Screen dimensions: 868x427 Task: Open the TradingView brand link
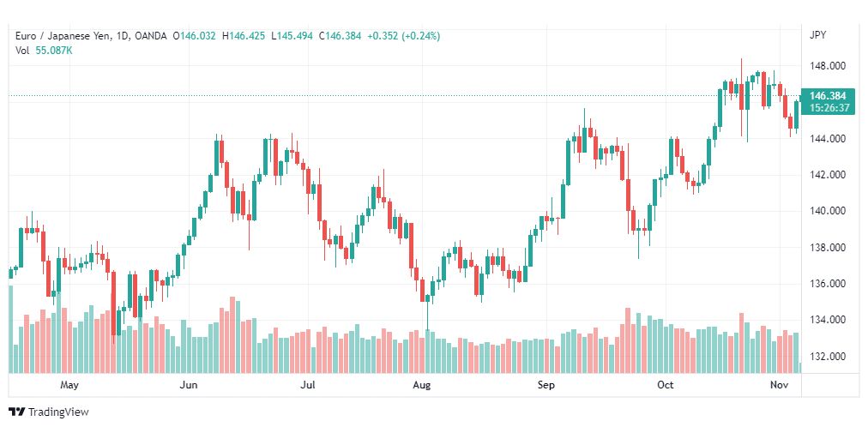[49, 412]
